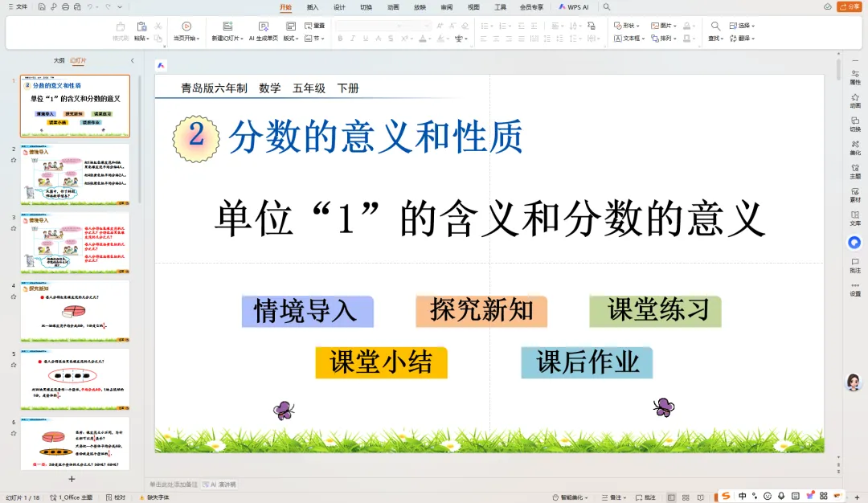Add a new slide with the plus button
The width and height of the screenshot is (868, 503).
coord(72,479)
